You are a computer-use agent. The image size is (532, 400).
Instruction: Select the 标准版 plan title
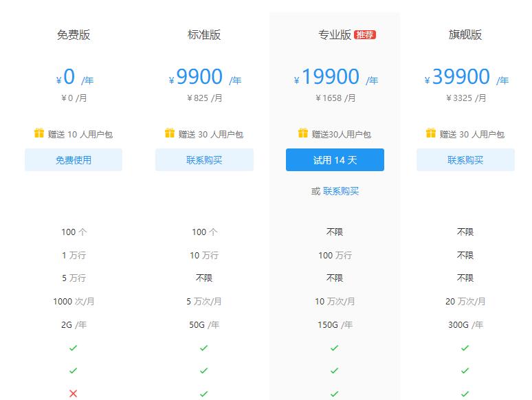click(x=204, y=34)
